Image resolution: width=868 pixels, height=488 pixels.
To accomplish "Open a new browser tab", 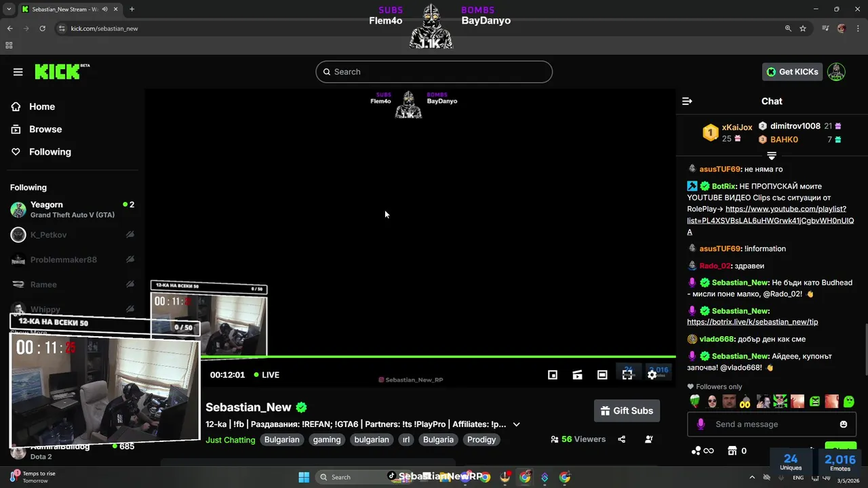I will pyautogui.click(x=132, y=9).
